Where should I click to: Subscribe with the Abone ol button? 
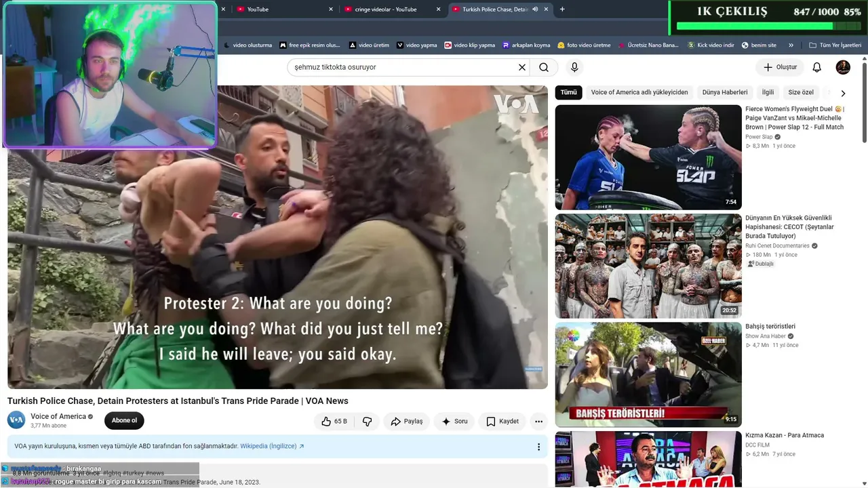[124, 420]
